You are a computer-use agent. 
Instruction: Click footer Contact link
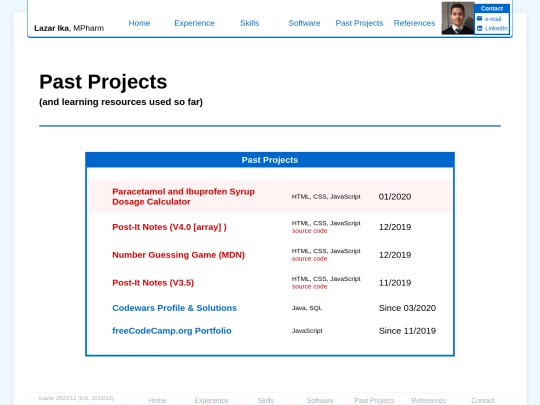point(483,401)
